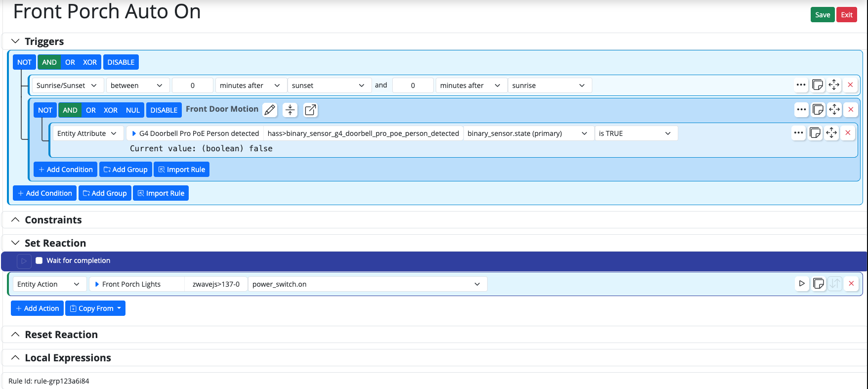Switch Front Door Motion group operator to OR

point(91,110)
